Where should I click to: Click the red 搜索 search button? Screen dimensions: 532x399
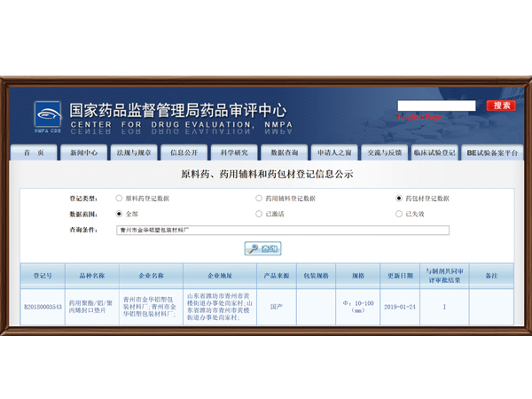[501, 106]
